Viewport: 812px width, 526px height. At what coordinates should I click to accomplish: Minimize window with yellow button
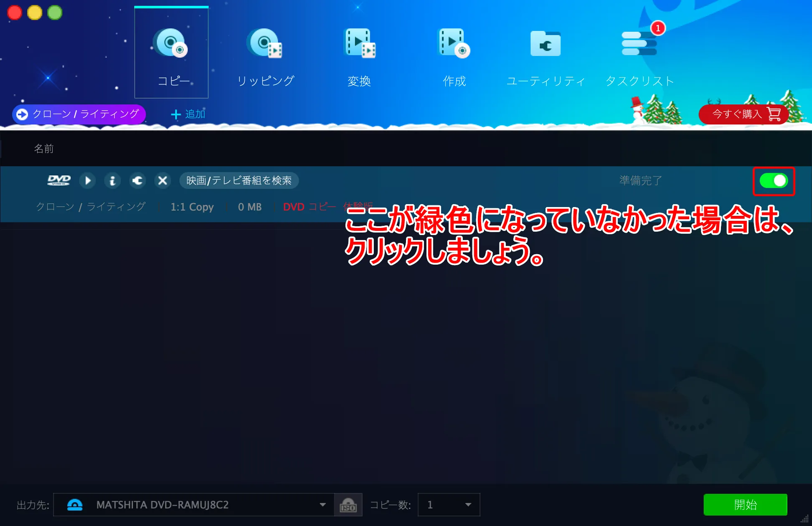[35, 13]
